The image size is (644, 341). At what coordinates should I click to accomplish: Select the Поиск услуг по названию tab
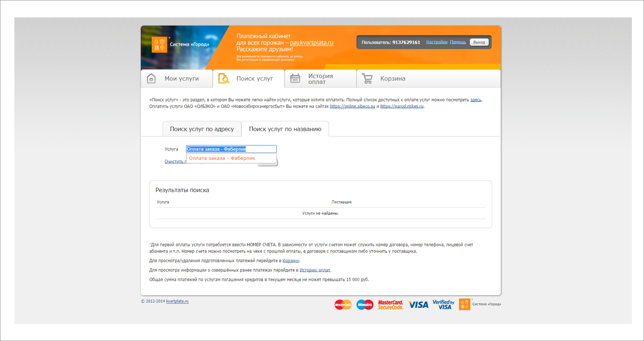pos(285,129)
